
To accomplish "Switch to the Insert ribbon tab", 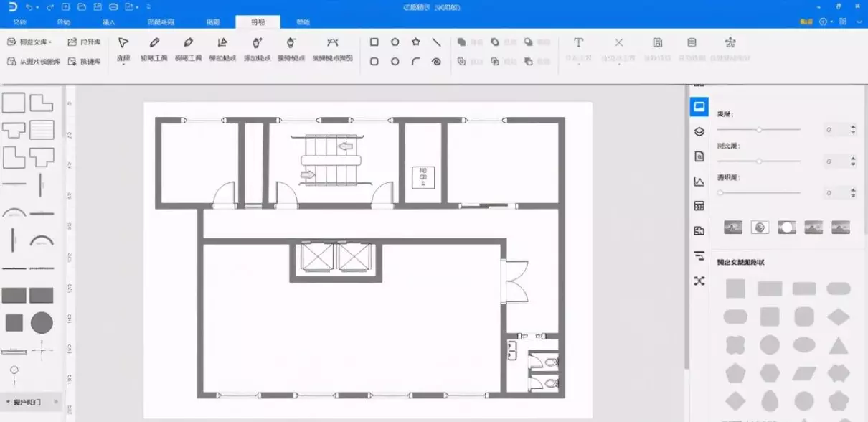I will pos(108,22).
